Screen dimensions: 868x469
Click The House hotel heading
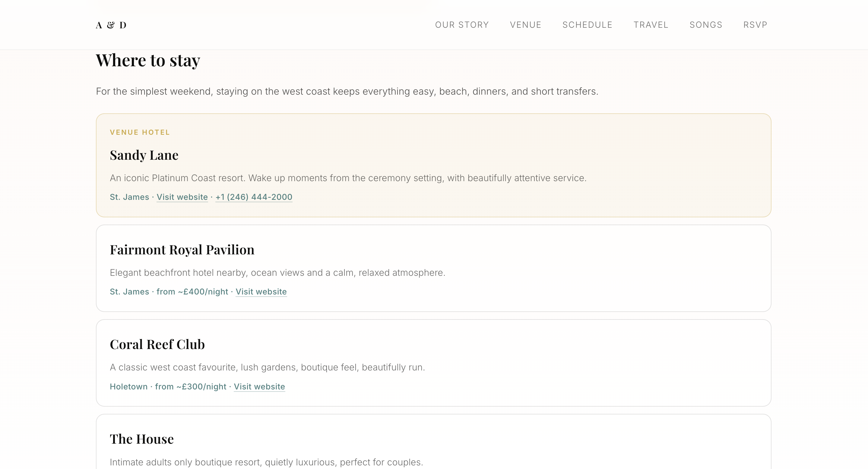(x=142, y=439)
